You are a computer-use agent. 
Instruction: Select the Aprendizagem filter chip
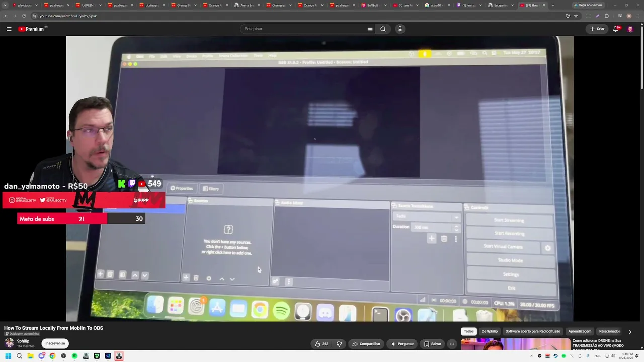580,331
